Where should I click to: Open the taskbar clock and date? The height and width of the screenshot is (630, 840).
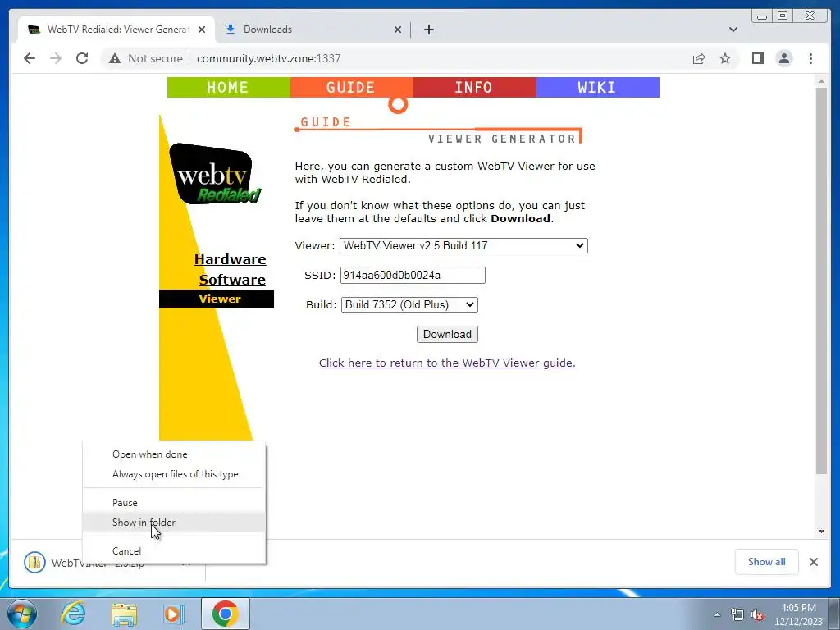point(798,614)
